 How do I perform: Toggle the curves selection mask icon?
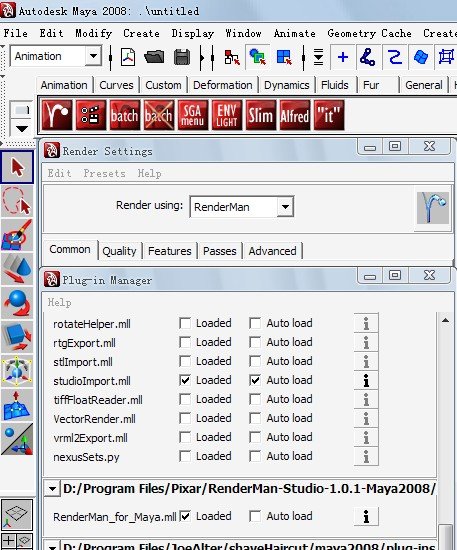coord(394,57)
